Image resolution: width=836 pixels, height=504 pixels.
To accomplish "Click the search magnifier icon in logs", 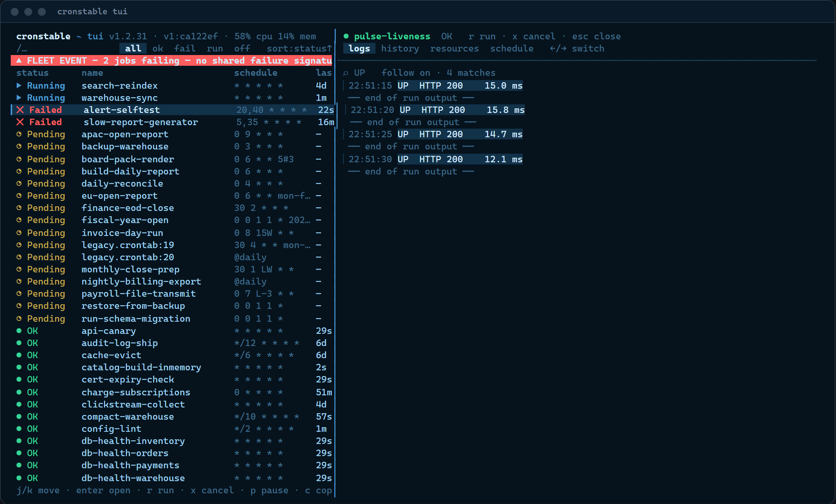I will coord(346,73).
